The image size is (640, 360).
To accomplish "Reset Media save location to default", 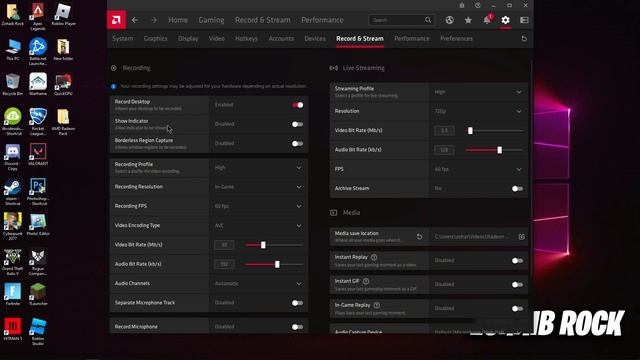I will point(419,237).
